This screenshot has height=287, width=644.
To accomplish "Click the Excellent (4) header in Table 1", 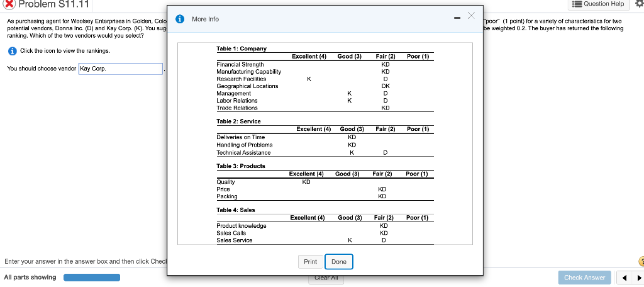I will [x=309, y=57].
